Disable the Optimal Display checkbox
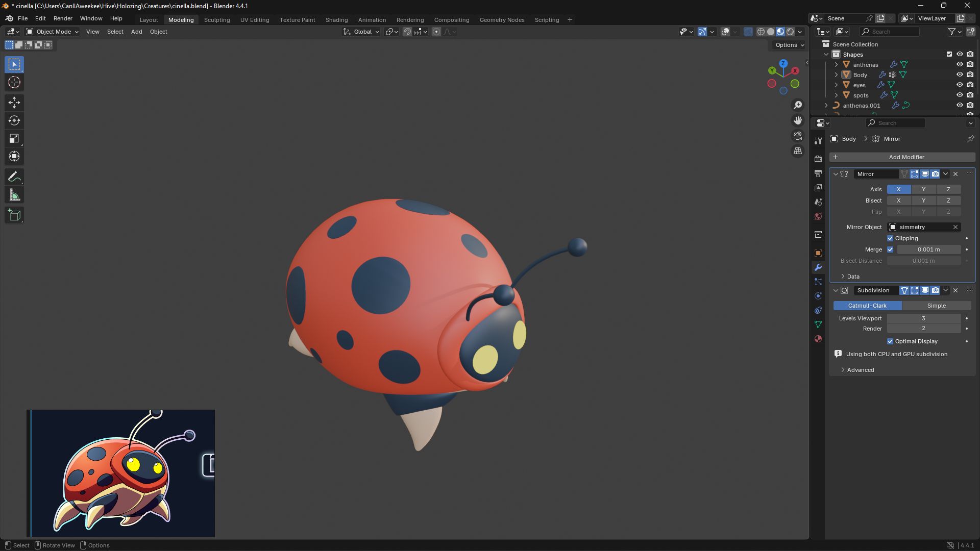This screenshot has width=980, height=551. point(890,341)
